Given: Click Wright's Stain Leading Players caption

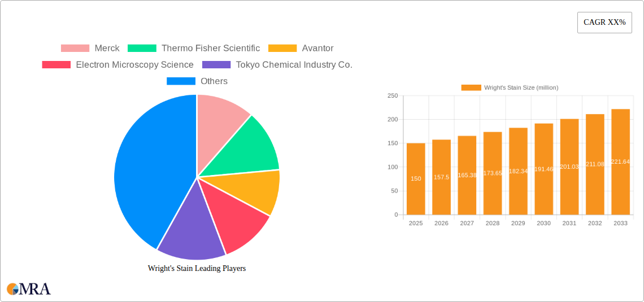Looking at the screenshot, I should [197, 268].
